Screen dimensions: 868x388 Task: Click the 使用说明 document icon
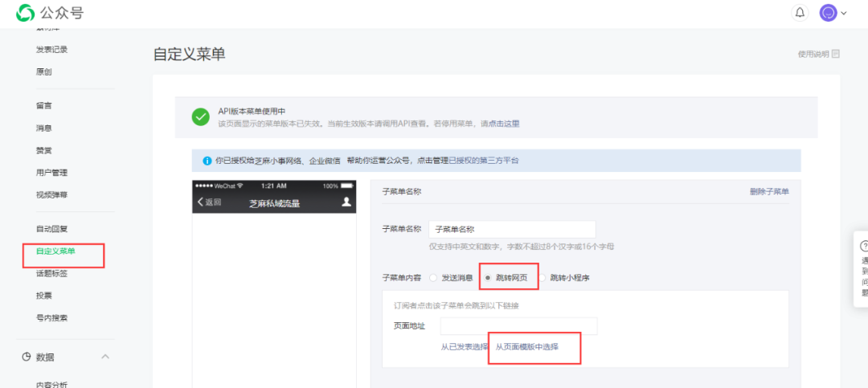(836, 54)
